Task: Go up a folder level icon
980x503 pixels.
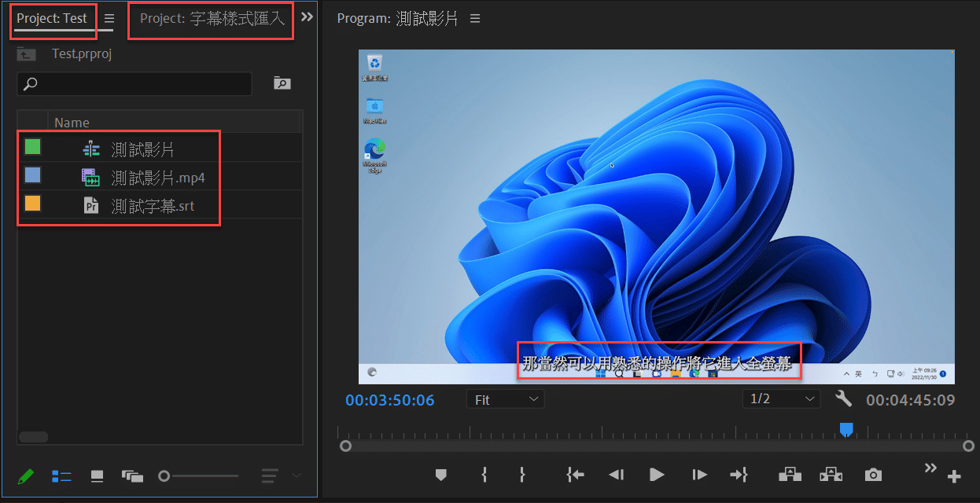Action: [26, 54]
